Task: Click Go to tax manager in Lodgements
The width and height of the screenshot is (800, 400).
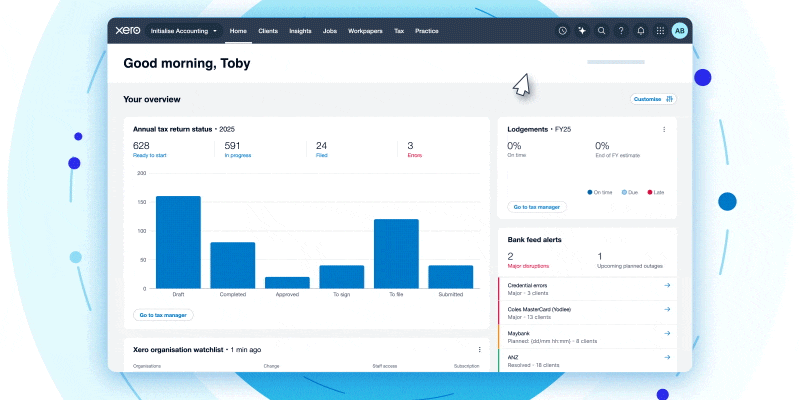Action: click(x=537, y=207)
